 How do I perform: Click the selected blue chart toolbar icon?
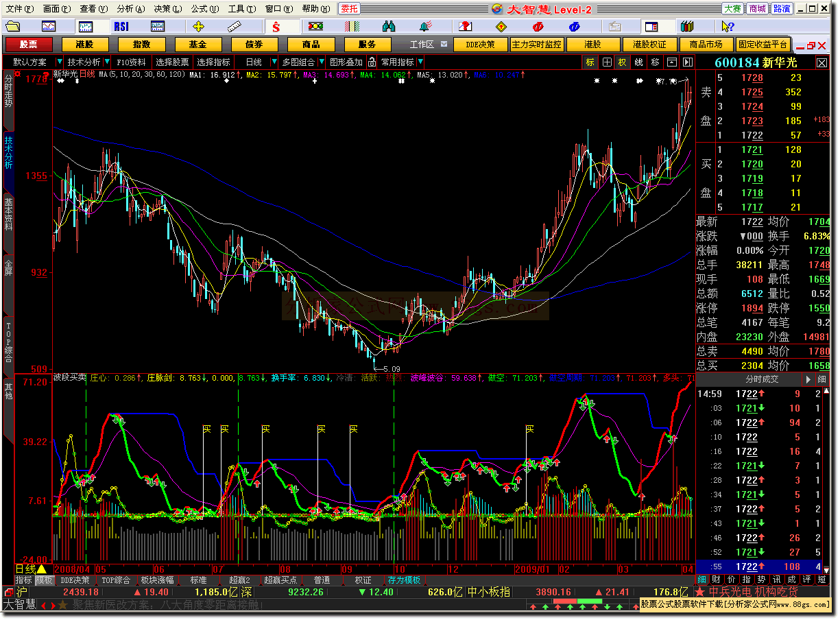coord(85,26)
